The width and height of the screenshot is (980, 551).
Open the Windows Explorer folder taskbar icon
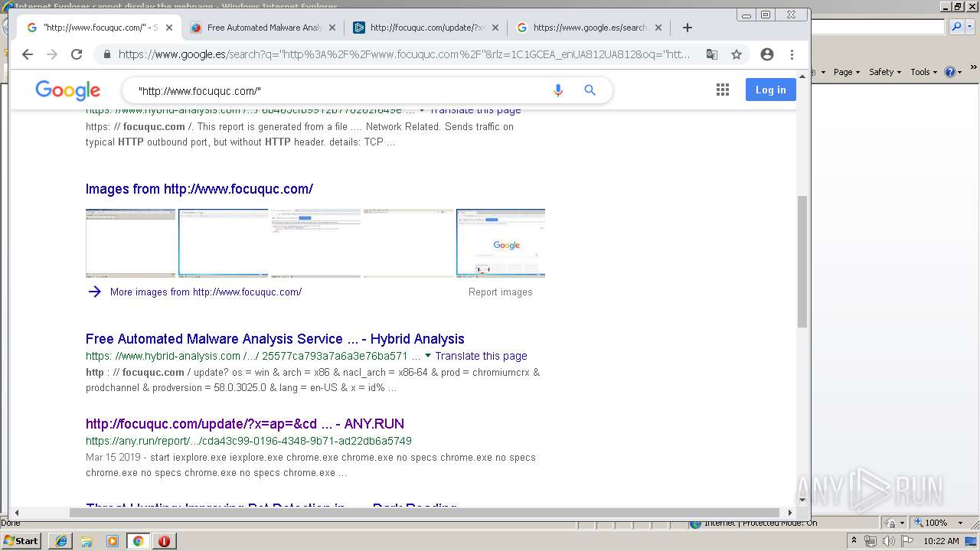tap(87, 541)
